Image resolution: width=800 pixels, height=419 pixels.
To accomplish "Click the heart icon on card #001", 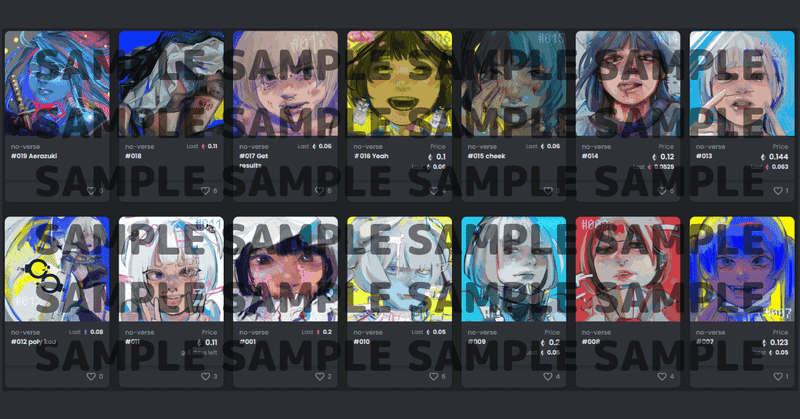I will [x=320, y=376].
